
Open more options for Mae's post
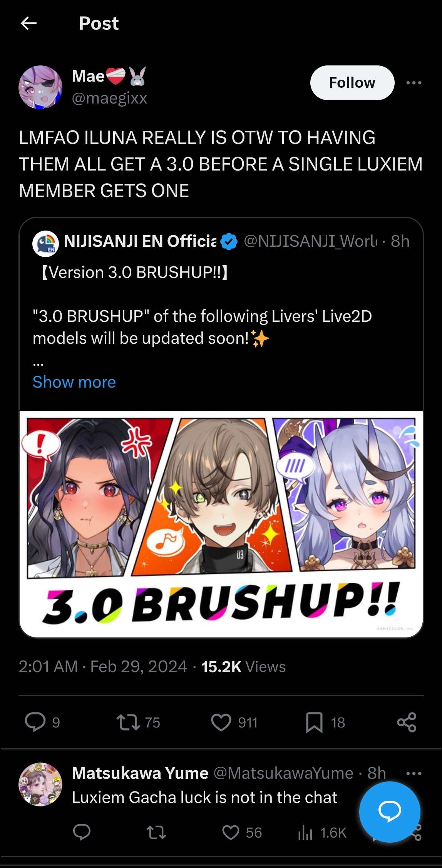pyautogui.click(x=414, y=83)
